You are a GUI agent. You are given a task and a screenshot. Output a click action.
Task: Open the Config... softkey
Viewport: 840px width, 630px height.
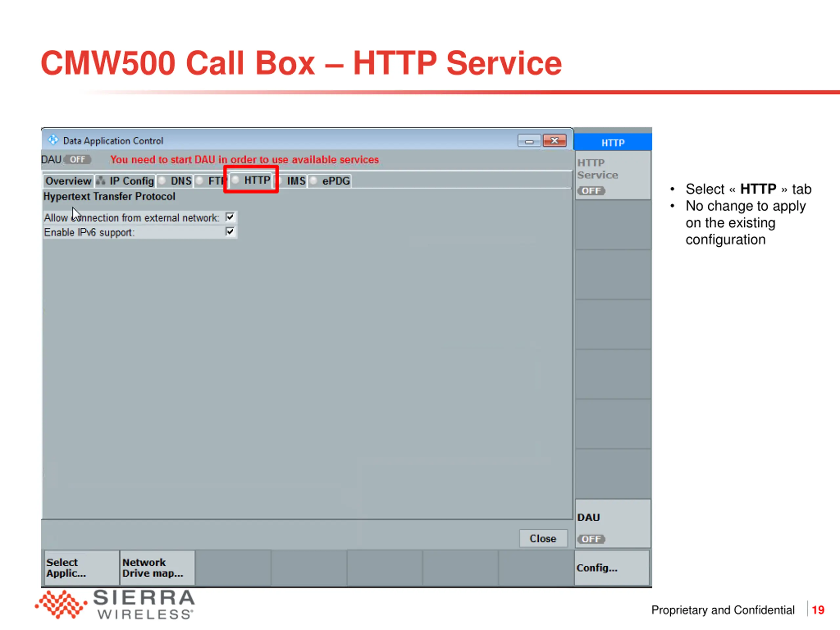tap(612, 568)
